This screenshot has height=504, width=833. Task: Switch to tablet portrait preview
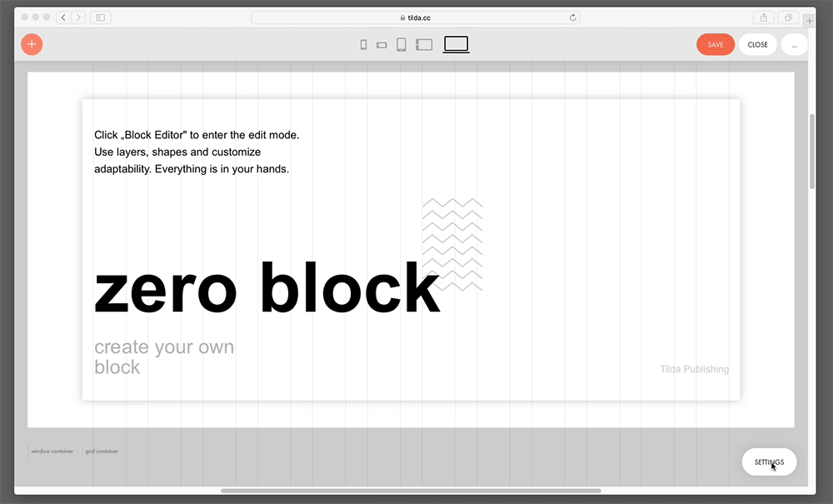[x=401, y=44]
